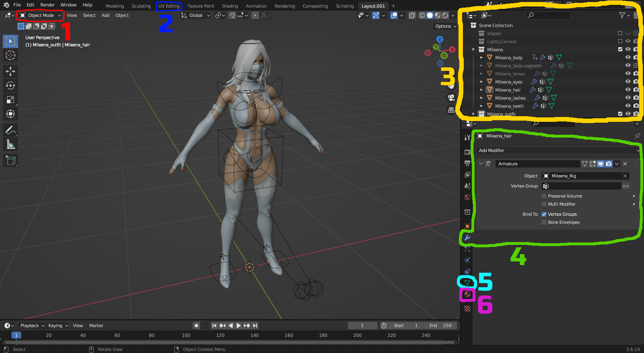Open the Add Modifier dropdown
644x353 pixels.
click(x=558, y=150)
